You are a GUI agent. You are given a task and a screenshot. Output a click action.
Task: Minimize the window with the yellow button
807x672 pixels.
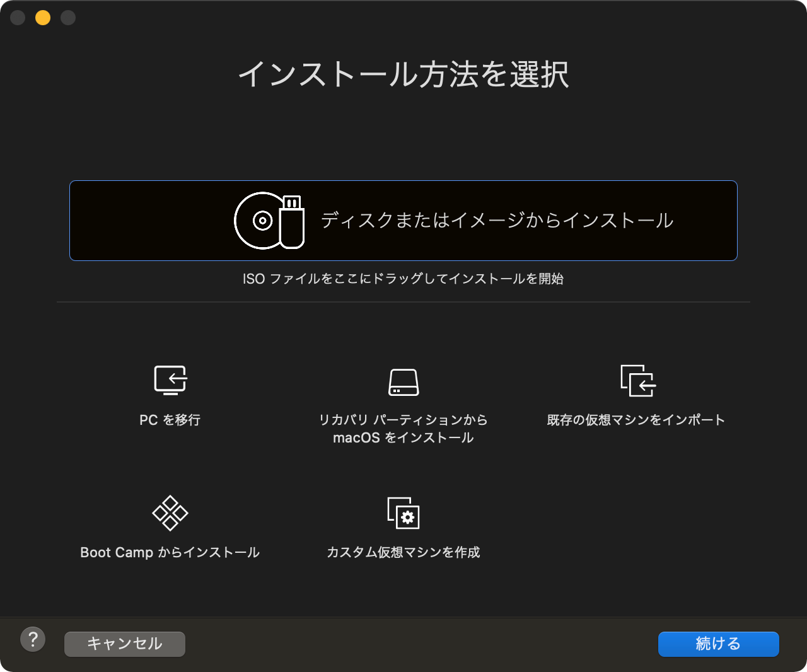(43, 18)
